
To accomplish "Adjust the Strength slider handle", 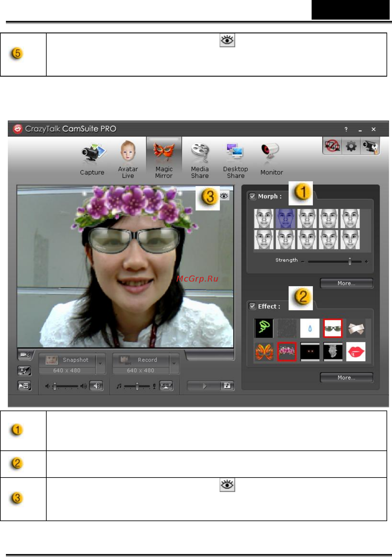I will coord(350,261).
